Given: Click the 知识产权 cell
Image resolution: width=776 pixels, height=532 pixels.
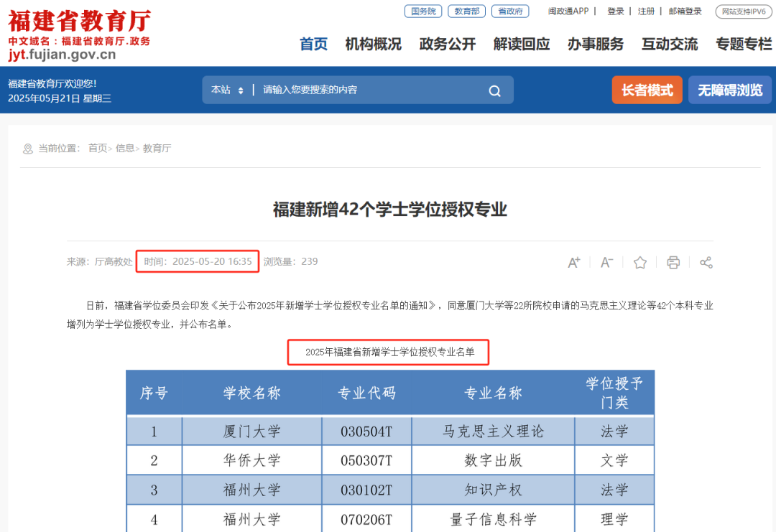Looking at the screenshot, I should coord(493,490).
